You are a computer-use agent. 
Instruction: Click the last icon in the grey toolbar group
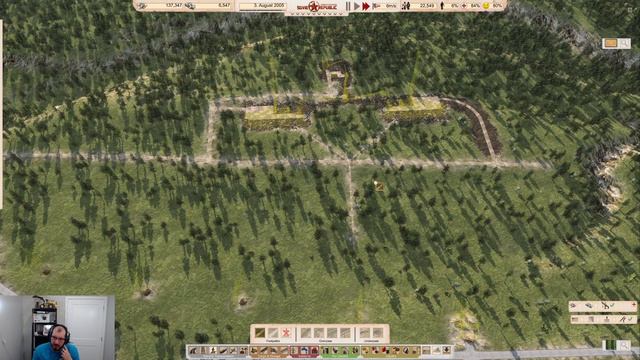click(x=243, y=350)
